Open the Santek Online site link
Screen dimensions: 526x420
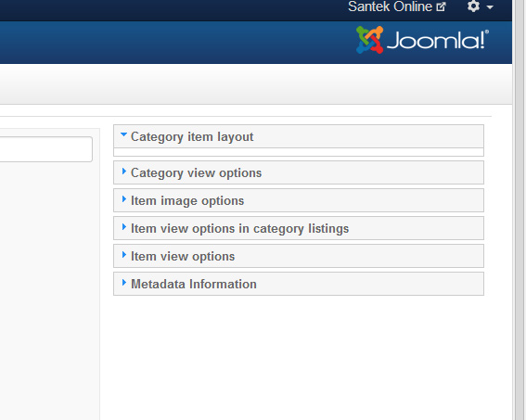[390, 6]
